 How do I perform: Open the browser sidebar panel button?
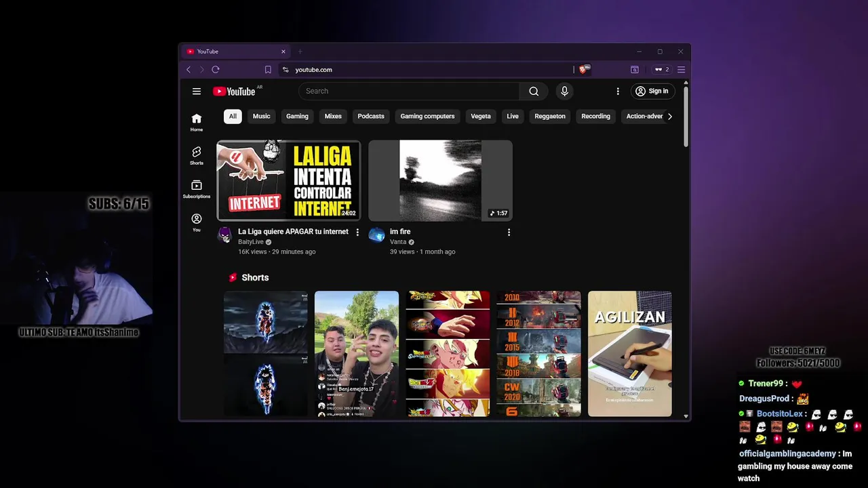[x=635, y=70]
